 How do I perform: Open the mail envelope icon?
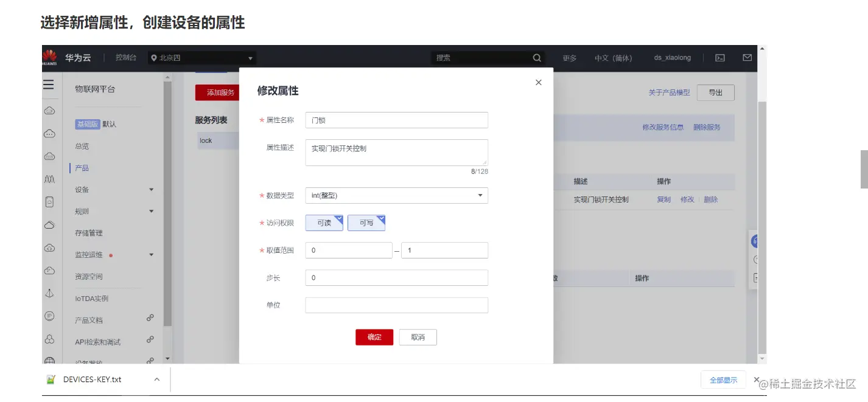[747, 58]
